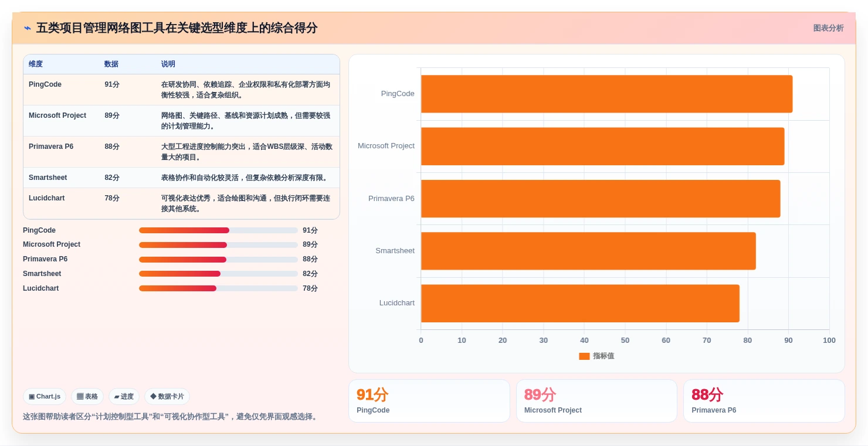Click the Primavera P6 progress bar
868x446 pixels.
point(218,260)
